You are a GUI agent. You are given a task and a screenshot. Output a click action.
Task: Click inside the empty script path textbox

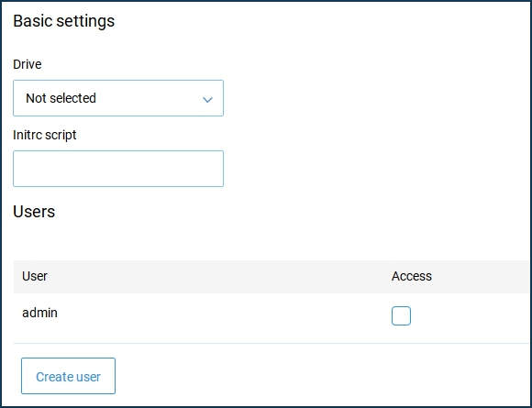[118, 169]
